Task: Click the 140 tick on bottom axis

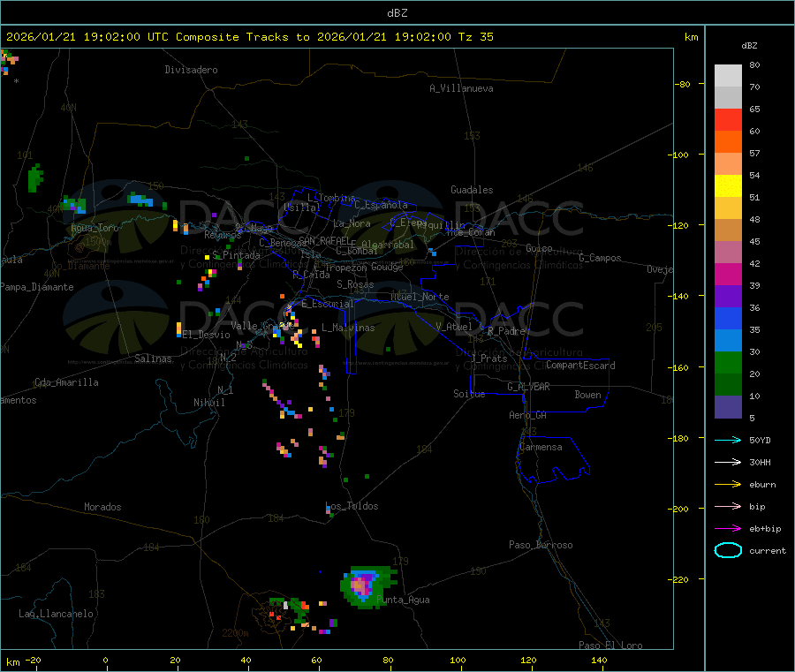Action: tap(599, 660)
